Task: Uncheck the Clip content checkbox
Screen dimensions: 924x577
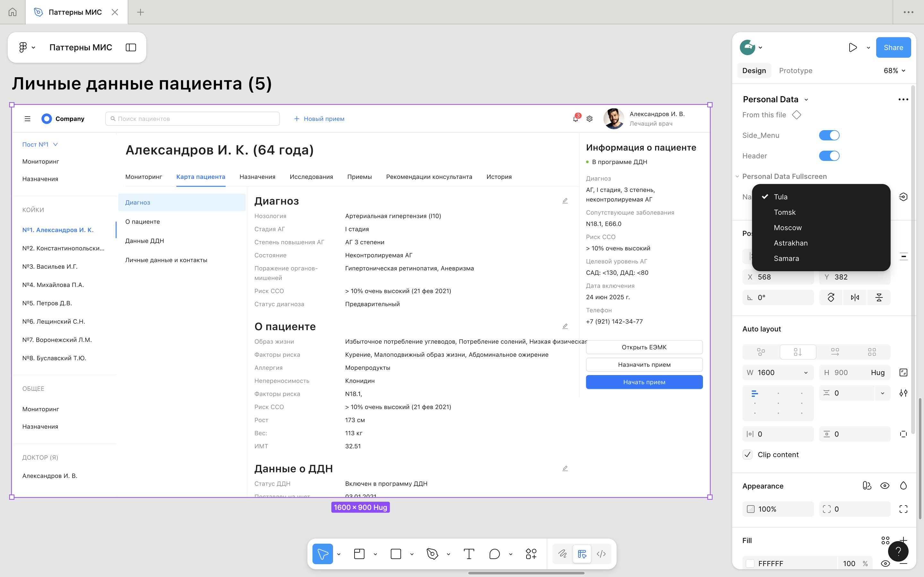Action: [748, 455]
